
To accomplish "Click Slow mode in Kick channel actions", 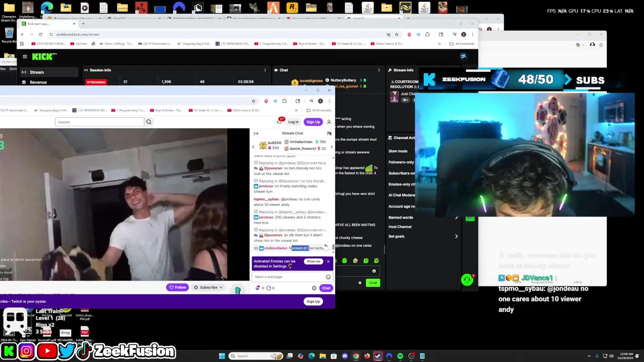I will (398, 151).
